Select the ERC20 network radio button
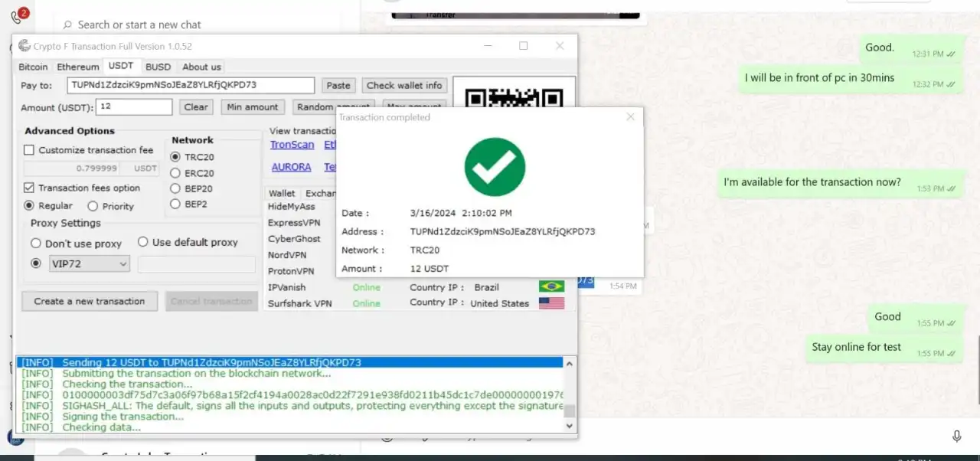This screenshot has width=980, height=461. (x=175, y=173)
